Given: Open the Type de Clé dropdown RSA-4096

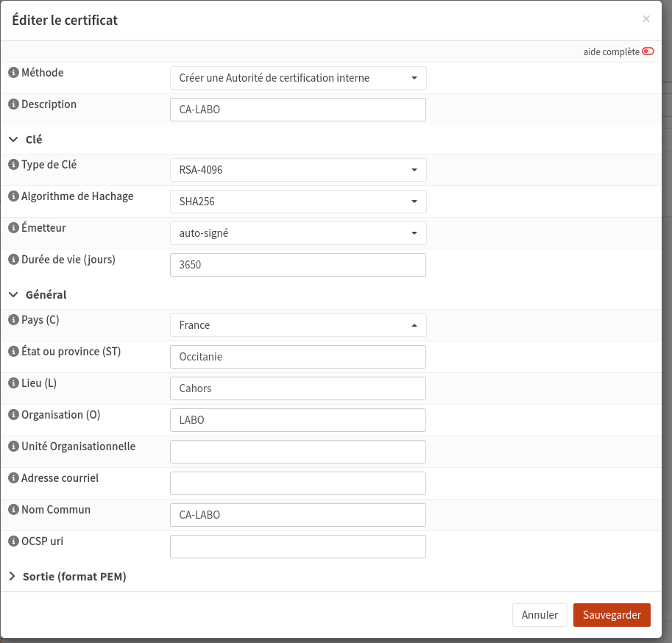Looking at the screenshot, I should (x=298, y=170).
